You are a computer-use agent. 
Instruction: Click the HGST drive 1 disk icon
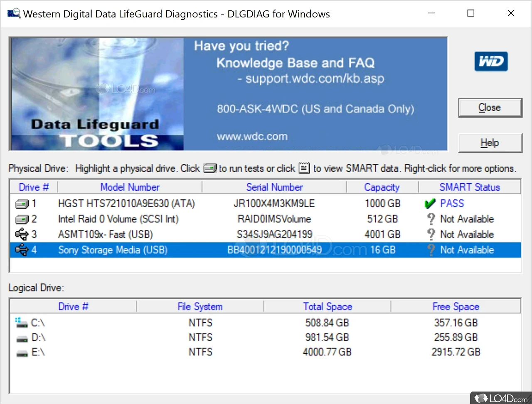22,204
